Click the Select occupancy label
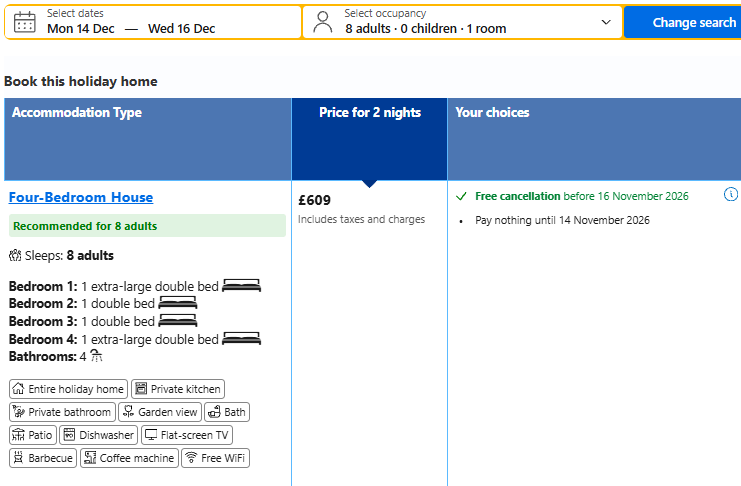This screenshot has width=741, height=486. coord(385,13)
